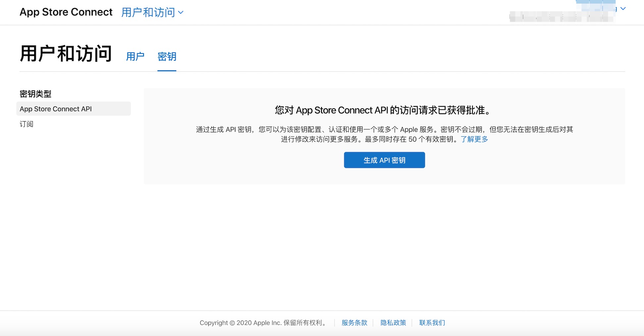
Task: Click the 生成 API 密钥 button
Action: (x=384, y=160)
